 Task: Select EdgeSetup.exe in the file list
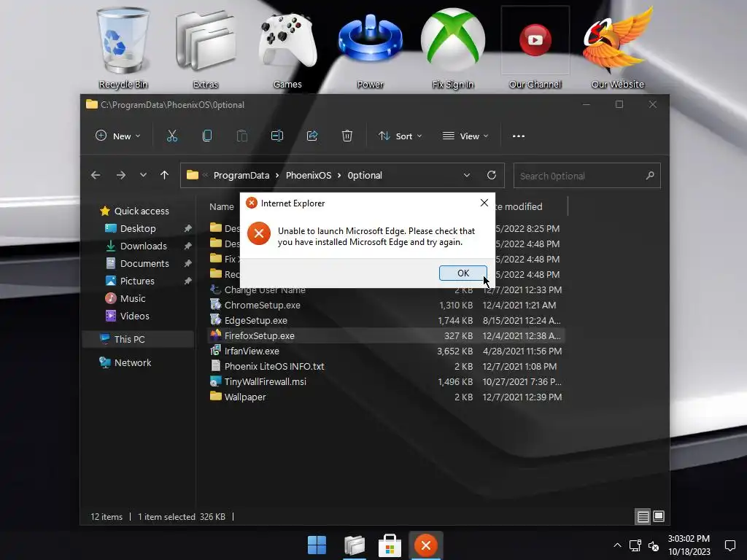tap(387, 321)
